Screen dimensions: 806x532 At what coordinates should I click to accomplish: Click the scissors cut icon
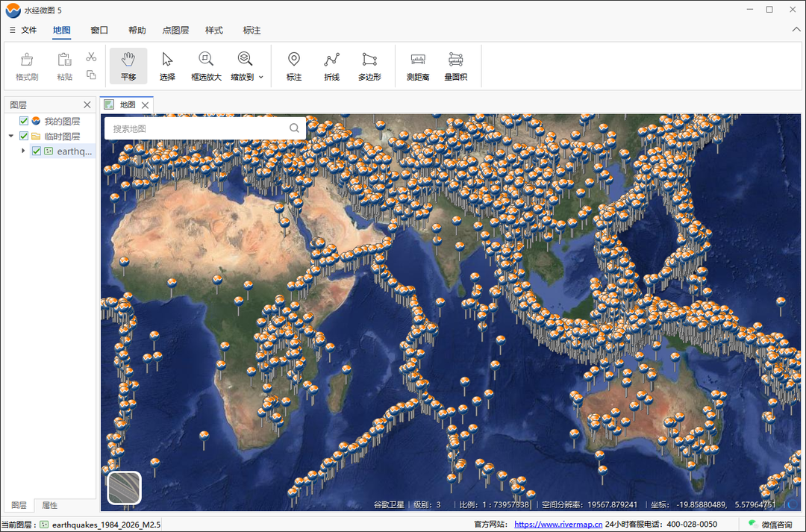[x=91, y=57]
